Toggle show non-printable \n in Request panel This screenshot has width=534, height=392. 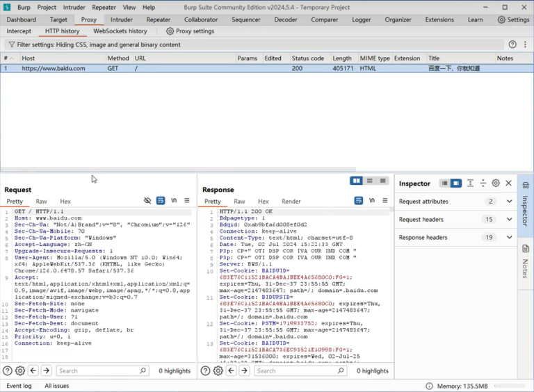pos(174,200)
